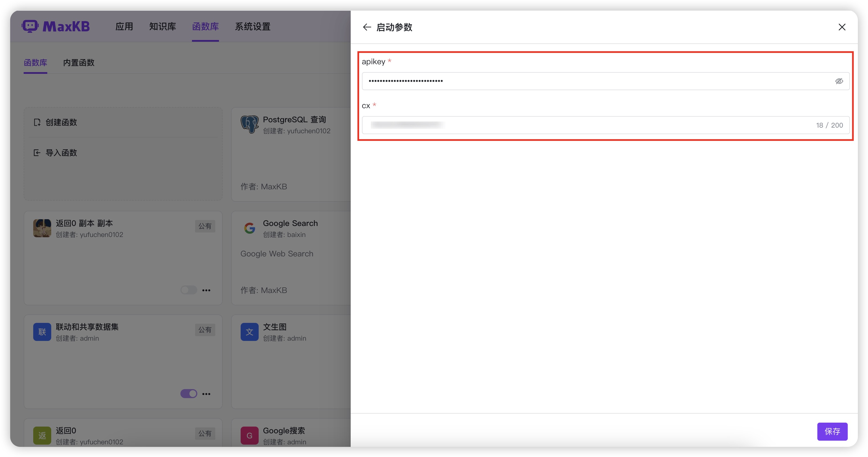Switch to the 系统设置 menu
The image size is (868, 457).
coord(253,26)
